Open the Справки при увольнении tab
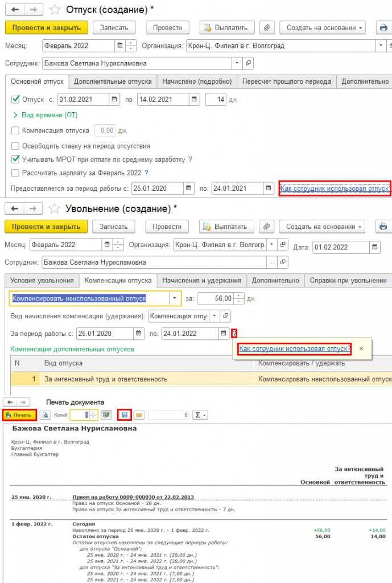This screenshot has height=583, width=392. click(x=348, y=280)
